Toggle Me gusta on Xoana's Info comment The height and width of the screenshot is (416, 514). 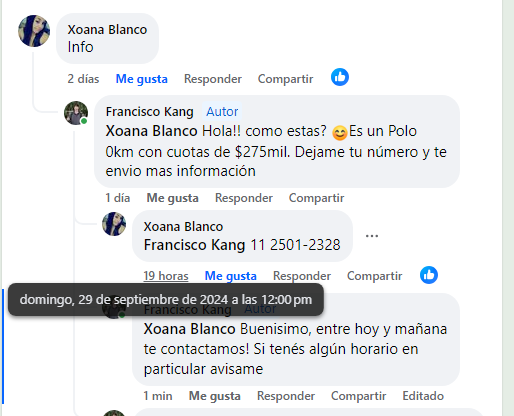(x=141, y=79)
